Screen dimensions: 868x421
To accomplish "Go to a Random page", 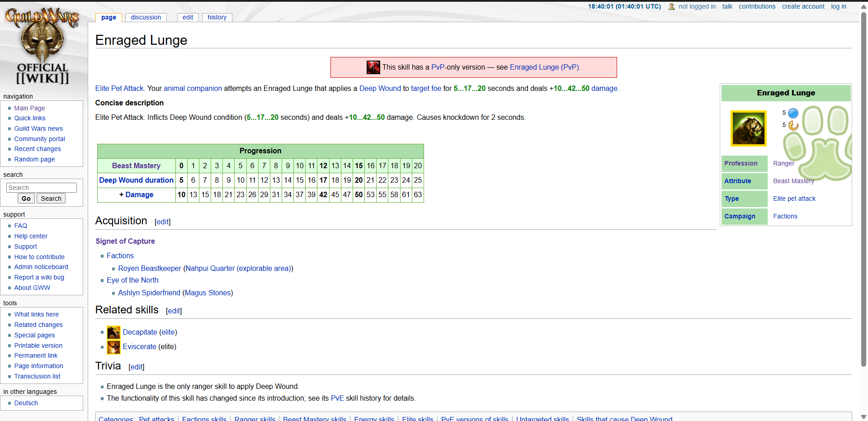I will [34, 159].
